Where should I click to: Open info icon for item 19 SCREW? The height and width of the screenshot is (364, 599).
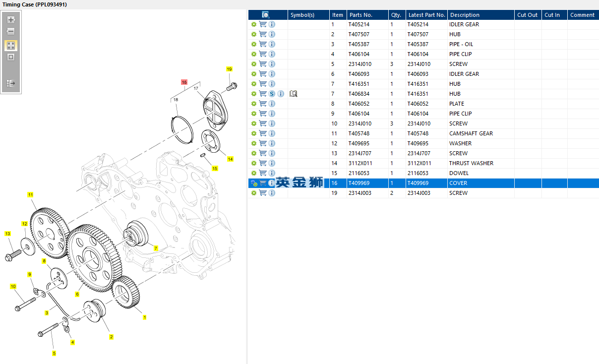coord(272,193)
